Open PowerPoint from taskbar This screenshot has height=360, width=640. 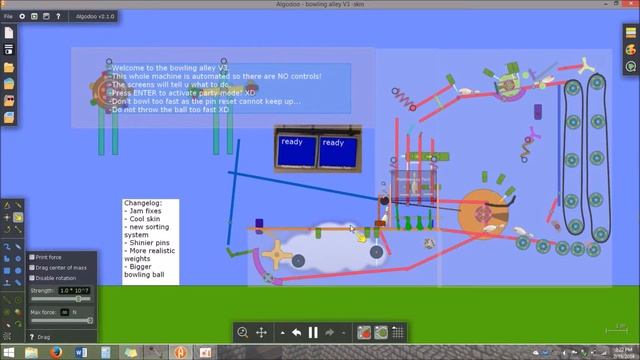[205, 353]
